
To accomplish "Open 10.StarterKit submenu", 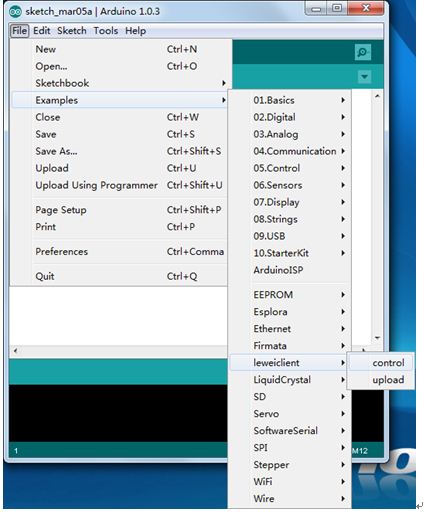I will (x=290, y=253).
